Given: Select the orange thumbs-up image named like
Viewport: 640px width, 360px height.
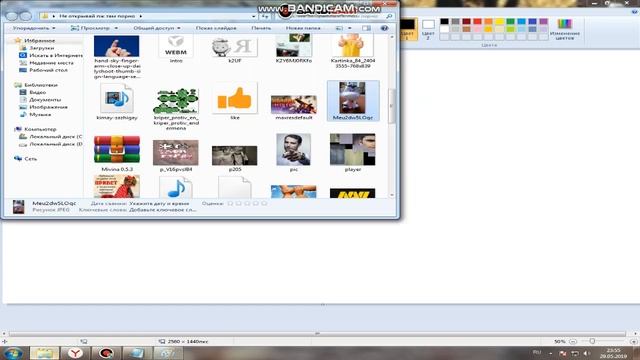Looking at the screenshot, I should 235,98.
